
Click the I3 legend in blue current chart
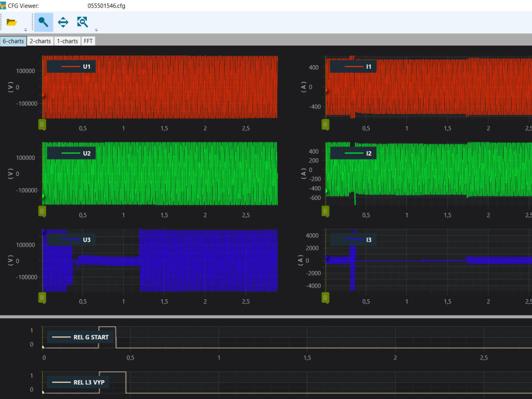pyautogui.click(x=353, y=239)
